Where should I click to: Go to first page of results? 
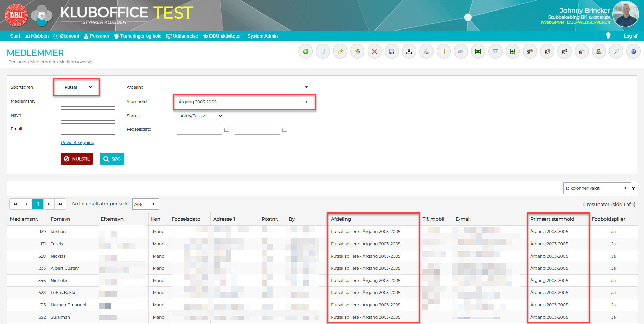[x=15, y=204]
